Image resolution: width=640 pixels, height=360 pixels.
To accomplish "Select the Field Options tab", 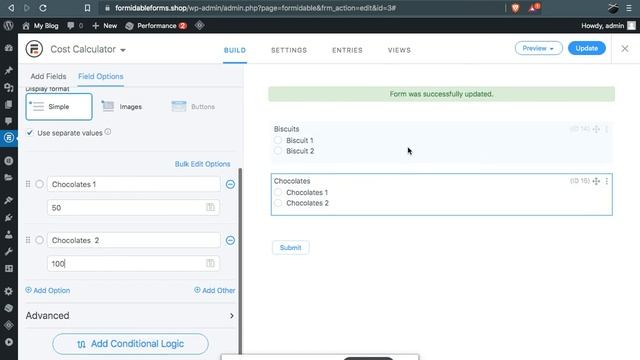I will (x=100, y=76).
